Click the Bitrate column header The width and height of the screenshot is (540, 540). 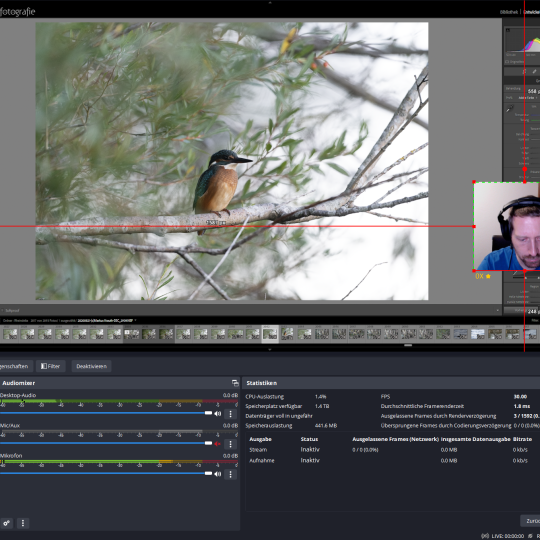(522, 439)
